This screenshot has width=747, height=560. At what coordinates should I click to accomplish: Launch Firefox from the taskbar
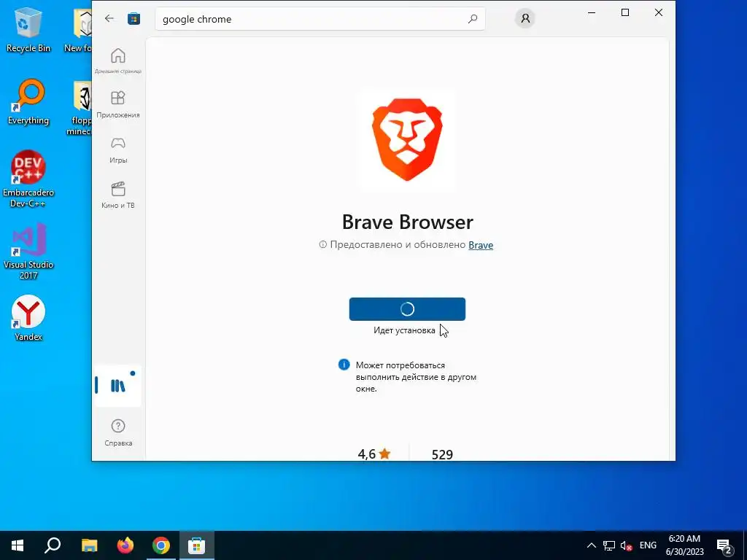click(x=125, y=545)
